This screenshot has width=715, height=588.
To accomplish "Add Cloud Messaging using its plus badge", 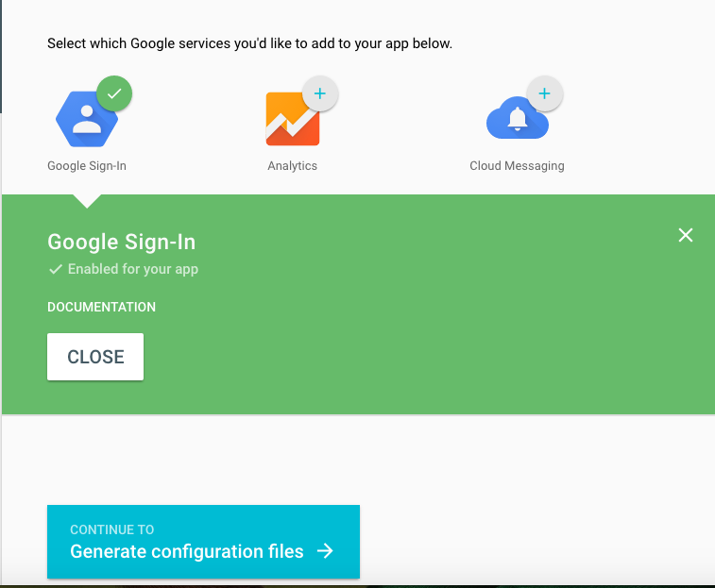I will pos(544,93).
